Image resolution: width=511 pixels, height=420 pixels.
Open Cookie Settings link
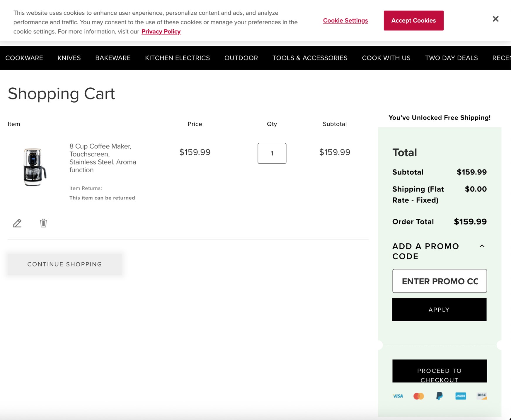(x=345, y=21)
